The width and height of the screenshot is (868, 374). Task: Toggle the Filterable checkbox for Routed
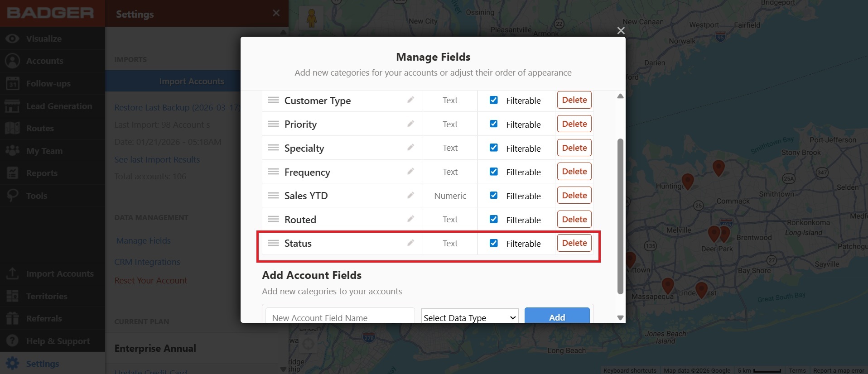coord(494,219)
